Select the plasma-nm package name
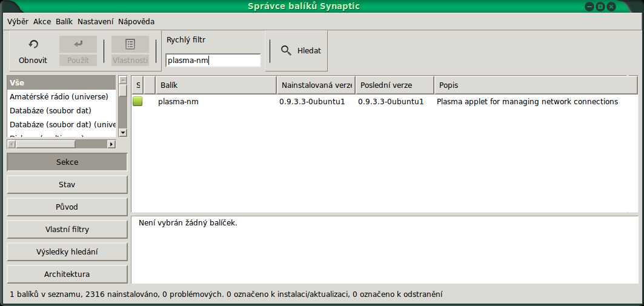This screenshot has width=644, height=306. tap(178, 101)
